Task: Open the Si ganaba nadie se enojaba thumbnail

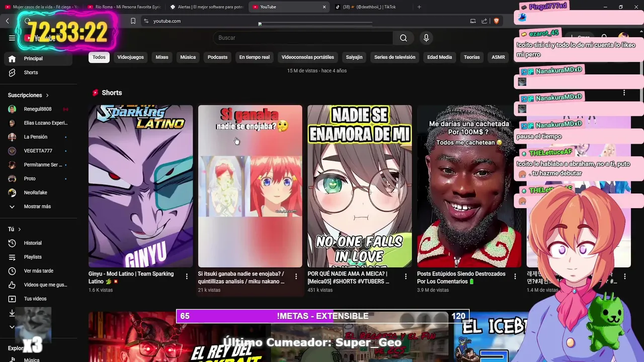Action: [x=250, y=186]
